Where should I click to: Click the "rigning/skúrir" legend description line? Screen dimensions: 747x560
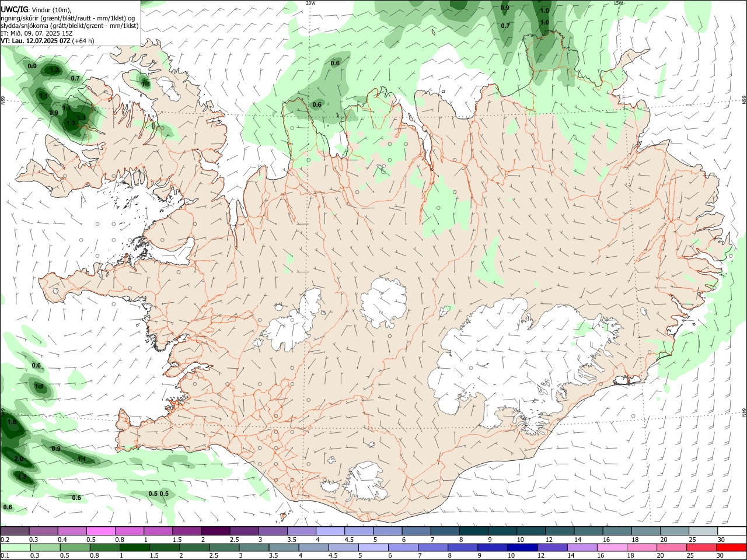(x=68, y=18)
